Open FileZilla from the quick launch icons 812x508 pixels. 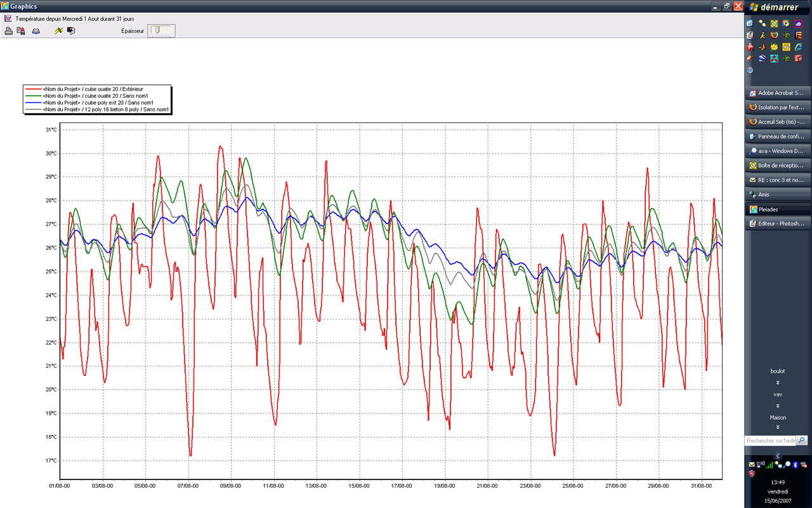[x=799, y=35]
